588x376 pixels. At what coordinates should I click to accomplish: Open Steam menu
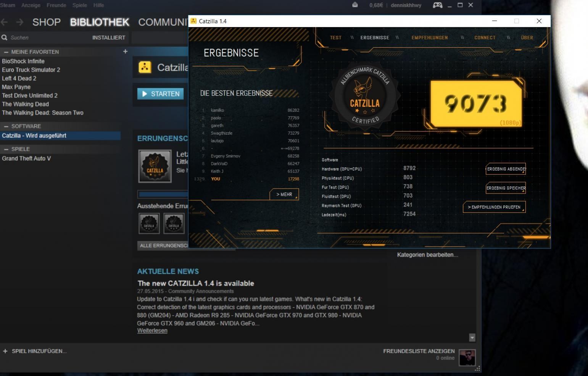(x=8, y=5)
